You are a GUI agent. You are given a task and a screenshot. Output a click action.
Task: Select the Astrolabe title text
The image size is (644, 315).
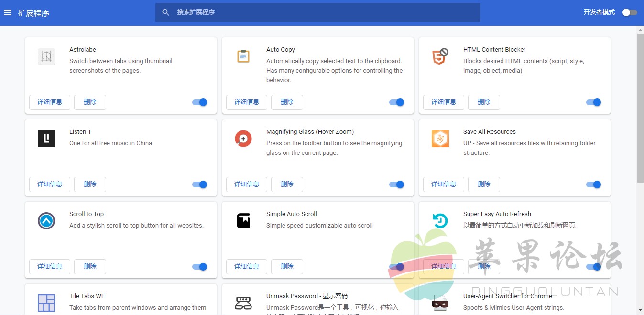point(83,50)
